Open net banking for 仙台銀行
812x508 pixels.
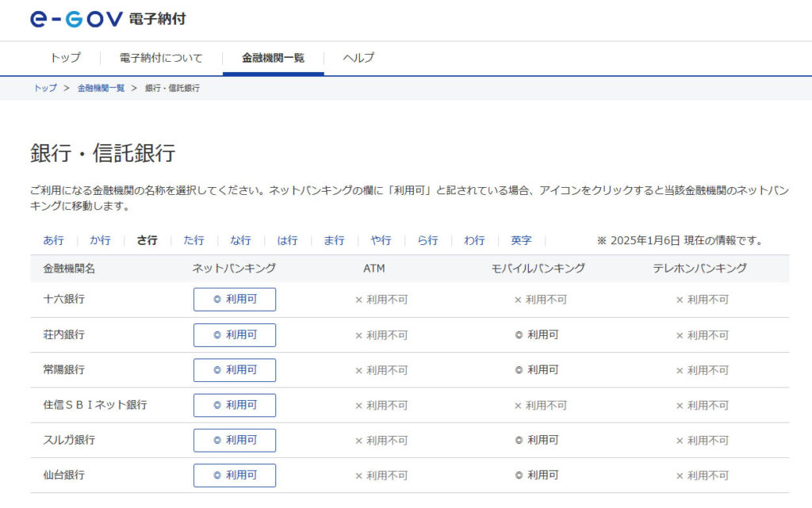235,476
